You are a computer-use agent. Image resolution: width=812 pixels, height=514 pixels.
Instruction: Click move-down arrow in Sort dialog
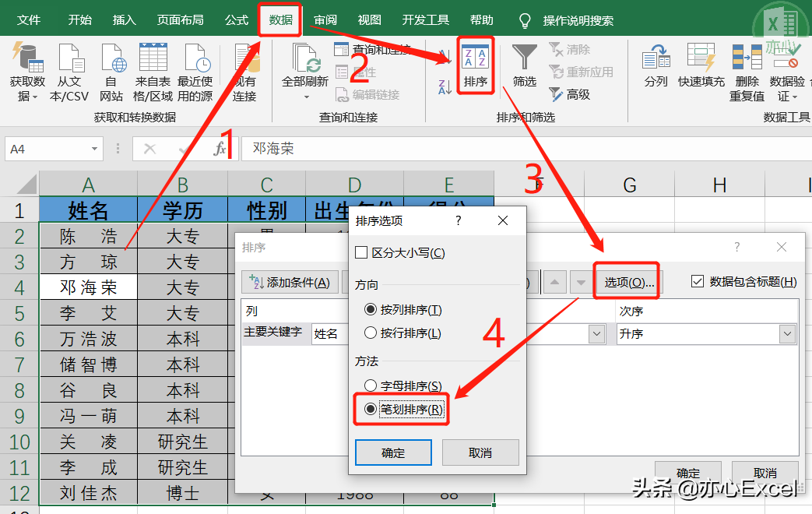tap(581, 283)
